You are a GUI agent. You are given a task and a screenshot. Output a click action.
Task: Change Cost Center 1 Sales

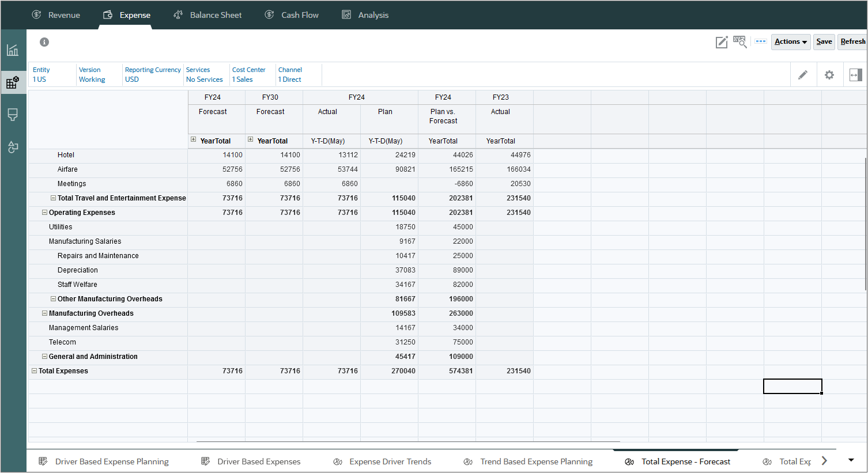(242, 80)
